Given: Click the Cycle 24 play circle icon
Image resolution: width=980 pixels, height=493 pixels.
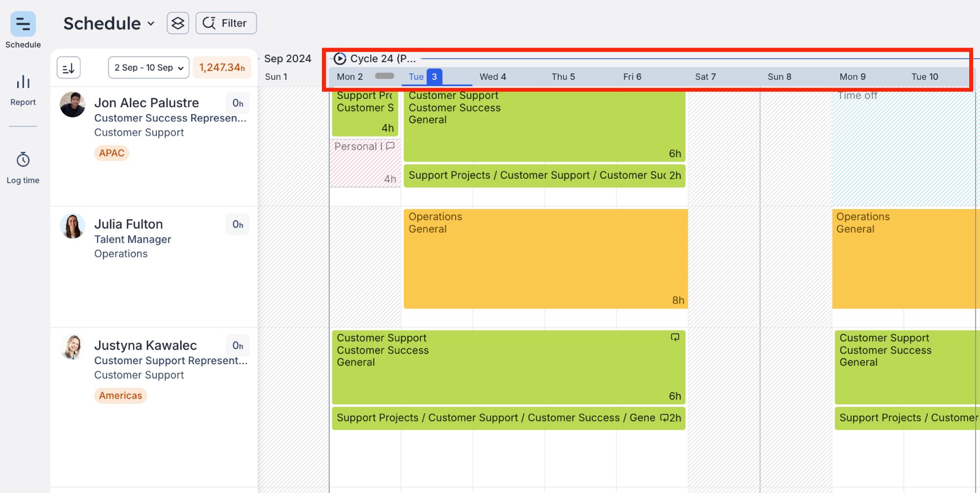Looking at the screenshot, I should click(x=340, y=59).
